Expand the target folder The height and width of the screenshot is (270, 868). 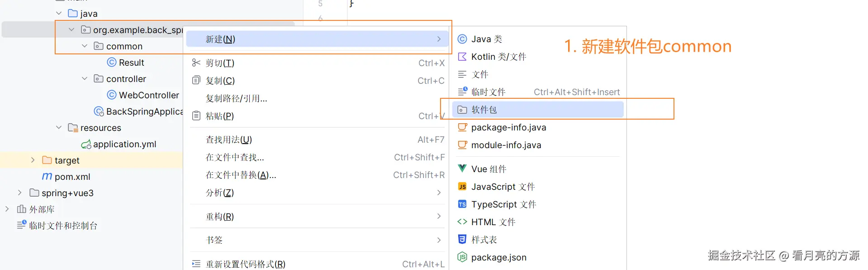pos(33,160)
